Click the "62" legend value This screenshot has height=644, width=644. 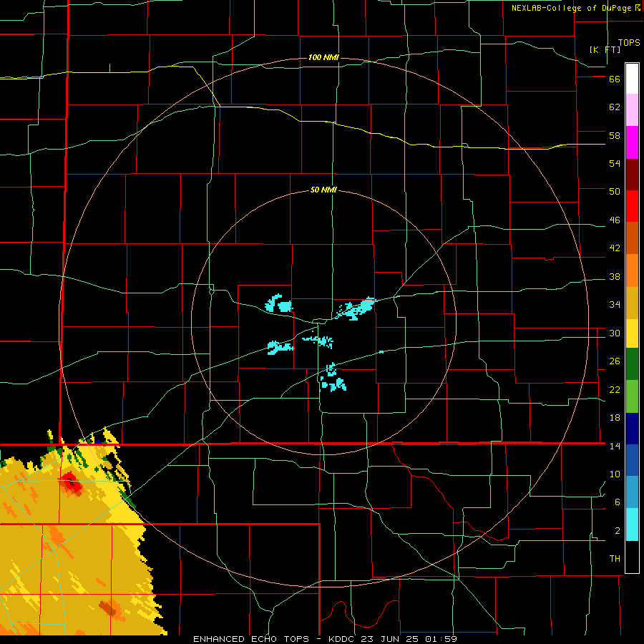pyautogui.click(x=615, y=107)
